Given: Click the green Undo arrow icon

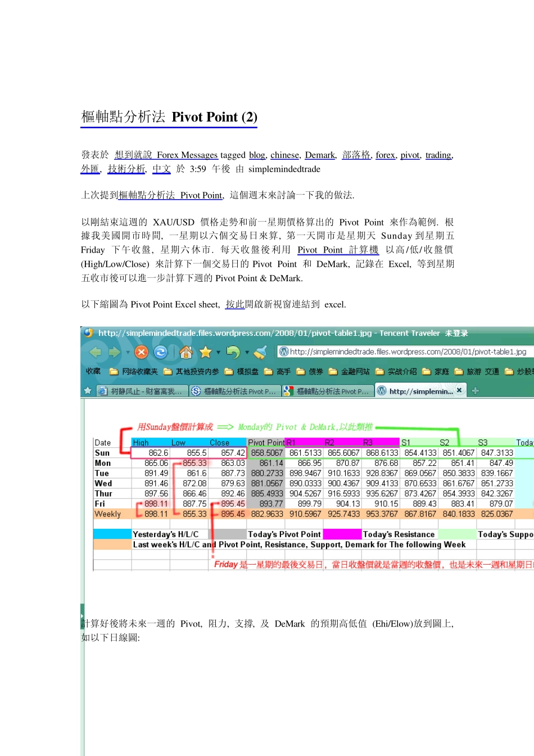Looking at the screenshot, I should click(x=233, y=352).
